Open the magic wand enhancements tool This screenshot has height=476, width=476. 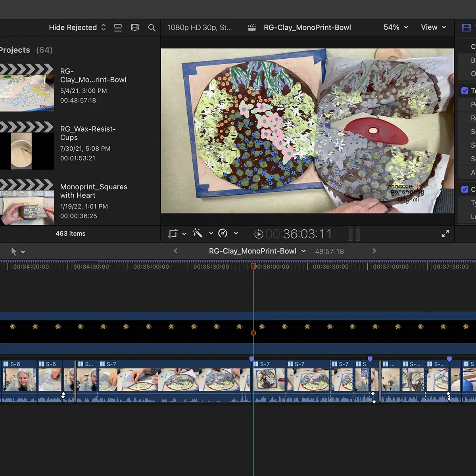click(x=198, y=233)
